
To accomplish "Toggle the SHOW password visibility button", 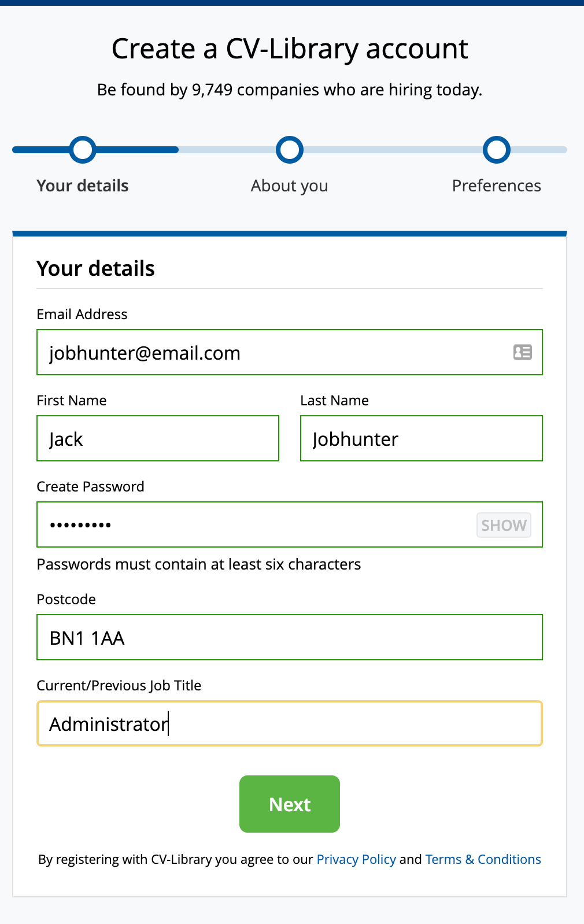I will [x=504, y=525].
